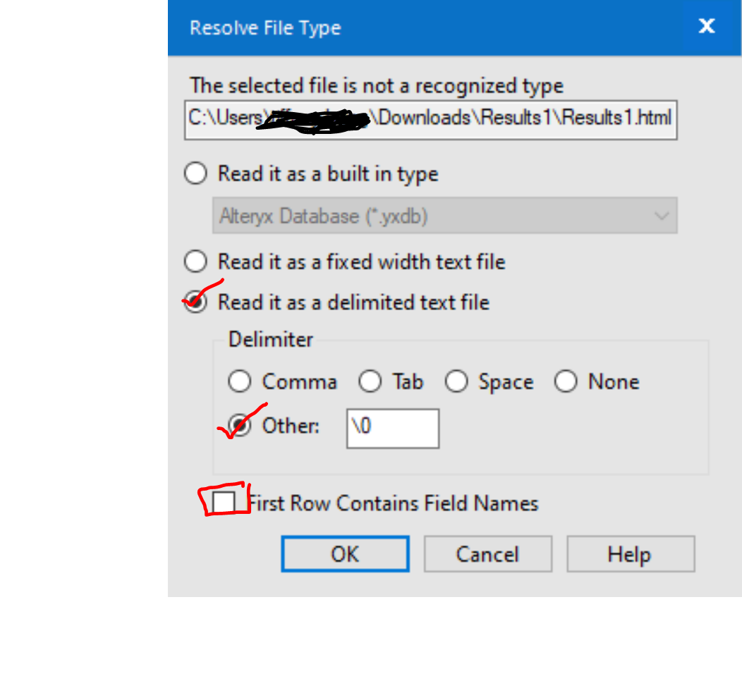Enable First Row Contains Field Names
The height and width of the screenshot is (700, 742).
coord(224,503)
